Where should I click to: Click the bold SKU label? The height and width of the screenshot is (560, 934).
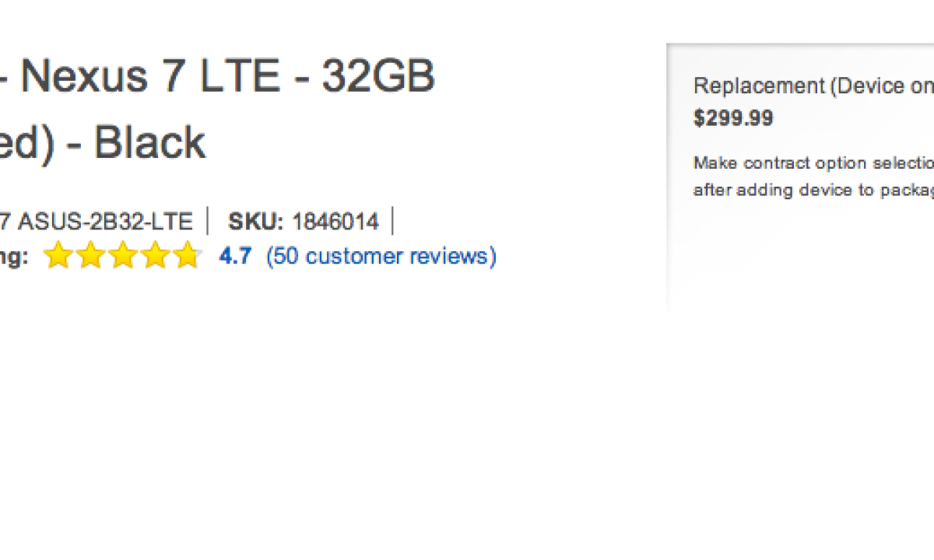click(x=255, y=222)
